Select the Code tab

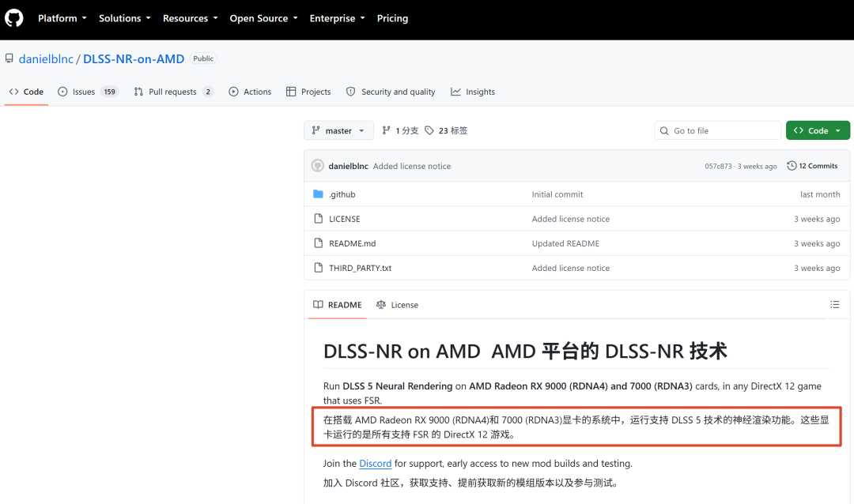(x=26, y=92)
